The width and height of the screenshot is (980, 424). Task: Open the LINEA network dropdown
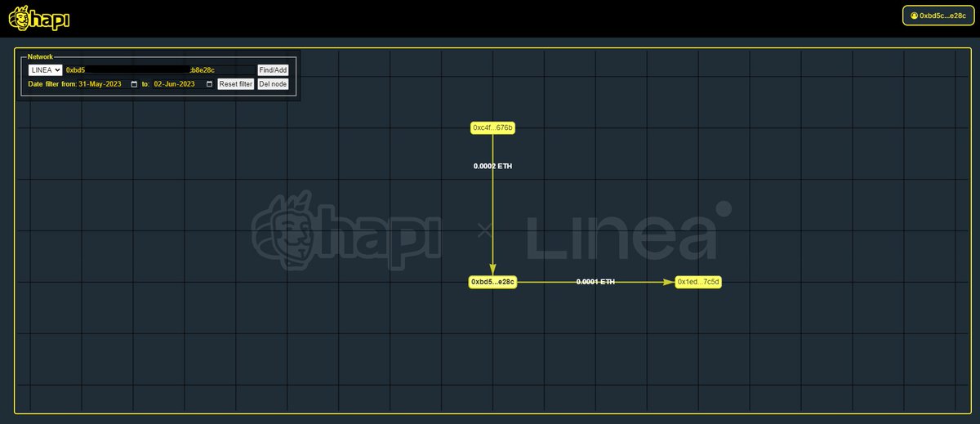pos(46,70)
